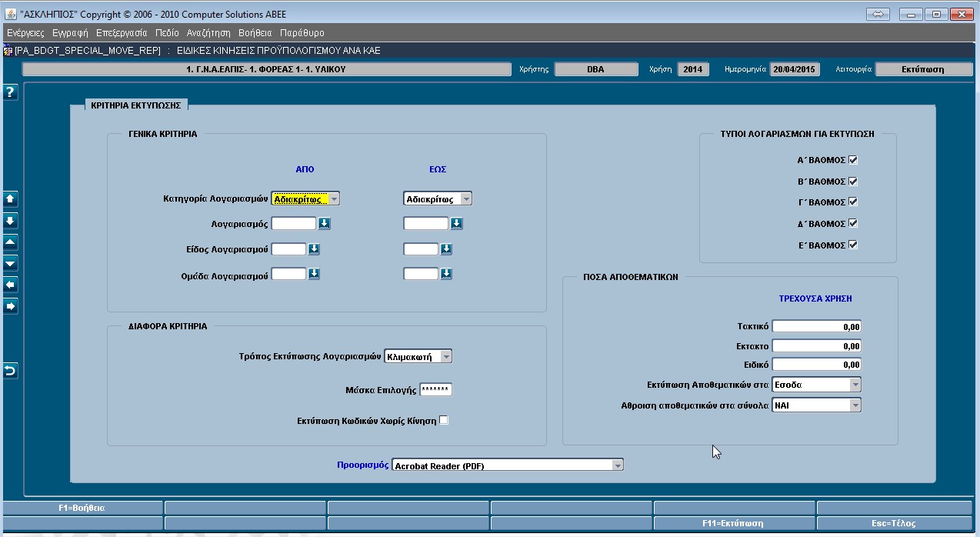Click the form icon beside PA_BDGT_SPECIAL_MOVE_REP
Viewport: 980px width, 537px height.
(8, 51)
